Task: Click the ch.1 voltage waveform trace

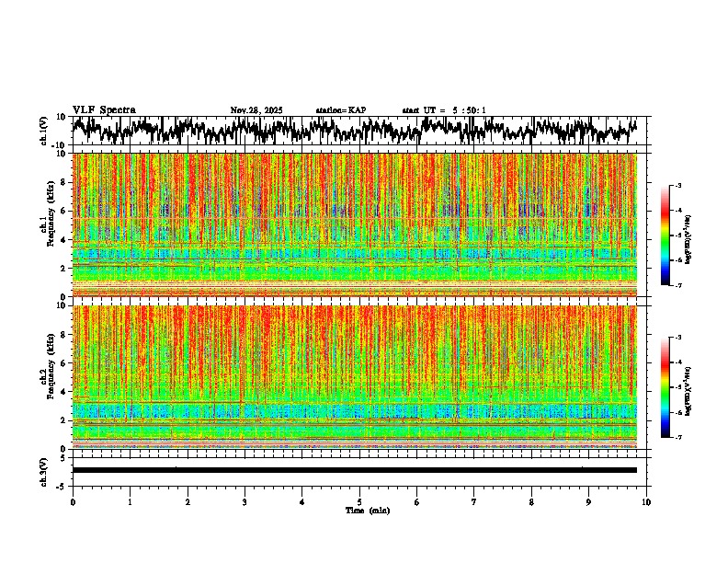Action: pyautogui.click(x=355, y=131)
